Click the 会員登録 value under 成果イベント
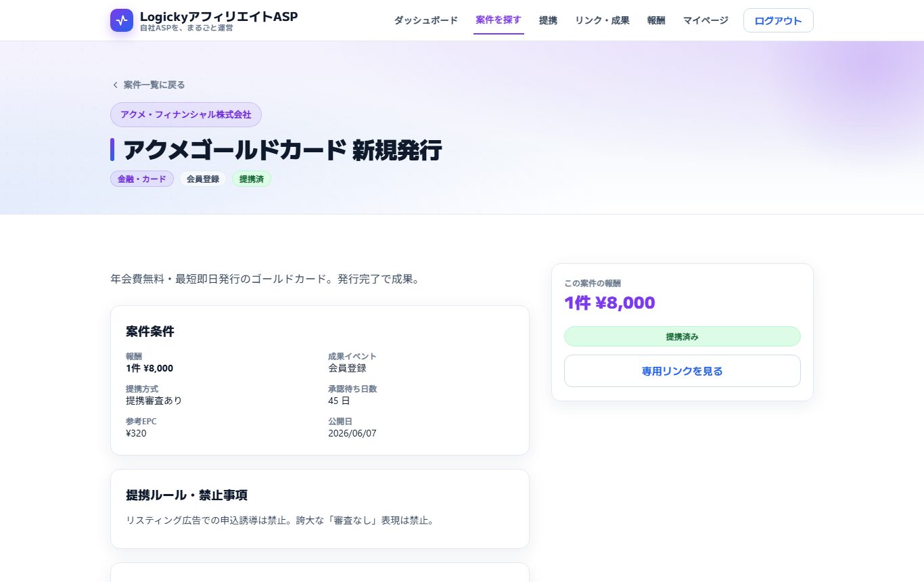This screenshot has width=924, height=582. click(x=347, y=368)
